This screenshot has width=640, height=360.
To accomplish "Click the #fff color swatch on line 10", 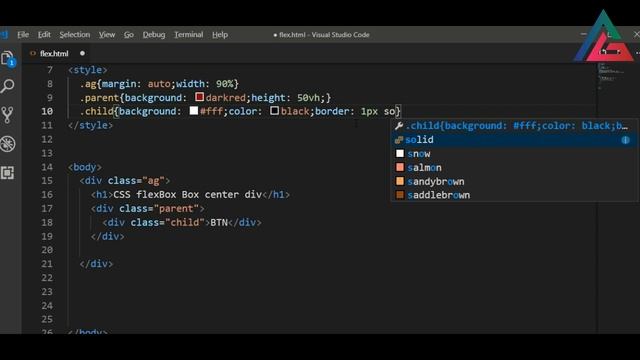I will tap(194, 111).
